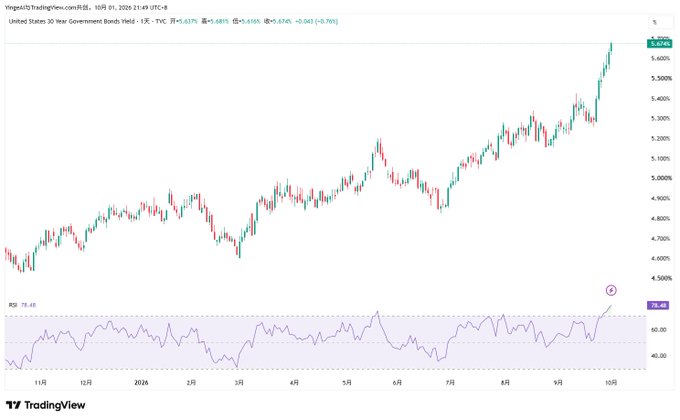Click the TradingView logo at the bottom

[46, 405]
